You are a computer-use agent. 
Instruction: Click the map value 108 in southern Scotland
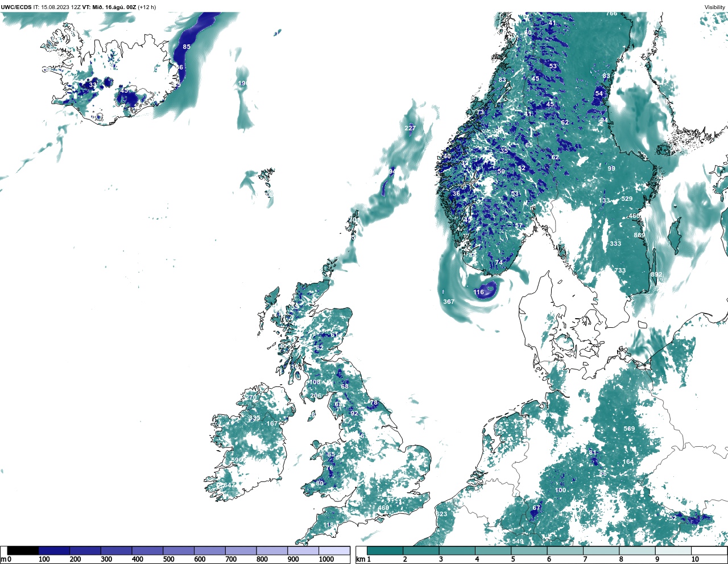tap(315, 382)
